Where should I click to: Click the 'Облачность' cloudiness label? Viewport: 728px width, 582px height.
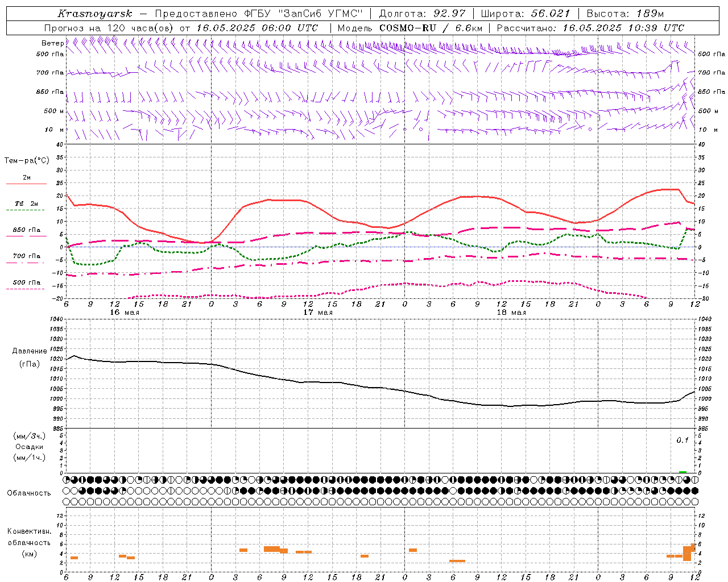point(30,493)
